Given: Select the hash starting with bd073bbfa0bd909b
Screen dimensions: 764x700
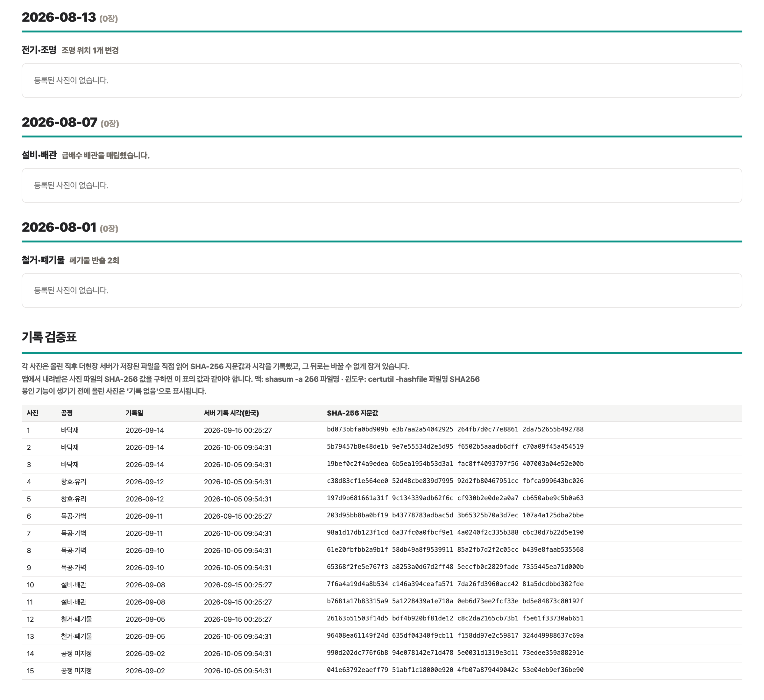Looking at the screenshot, I should click(455, 429).
